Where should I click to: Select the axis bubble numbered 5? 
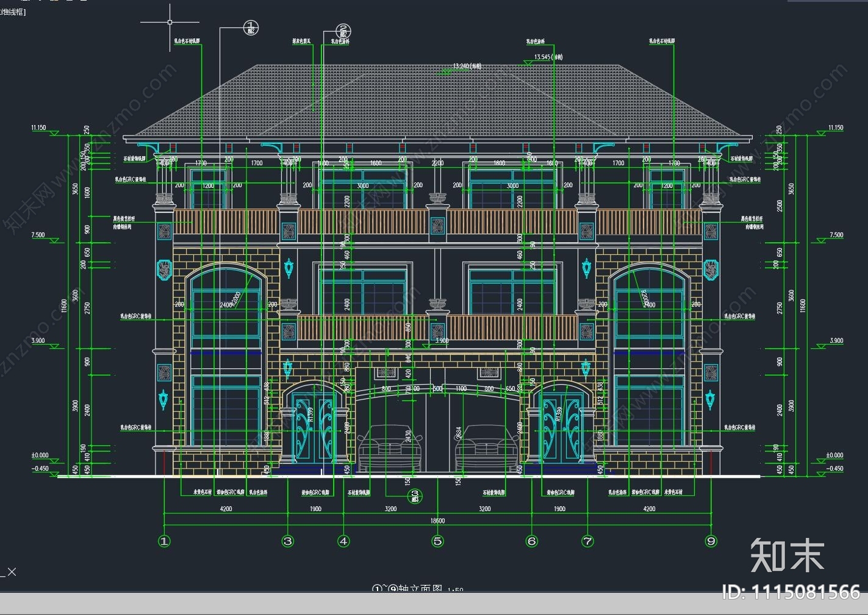437,541
